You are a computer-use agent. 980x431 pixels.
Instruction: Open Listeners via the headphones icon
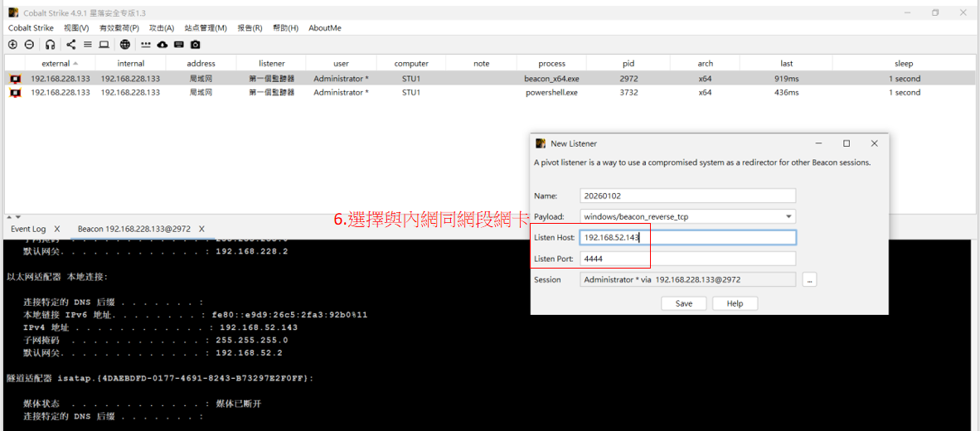click(51, 45)
